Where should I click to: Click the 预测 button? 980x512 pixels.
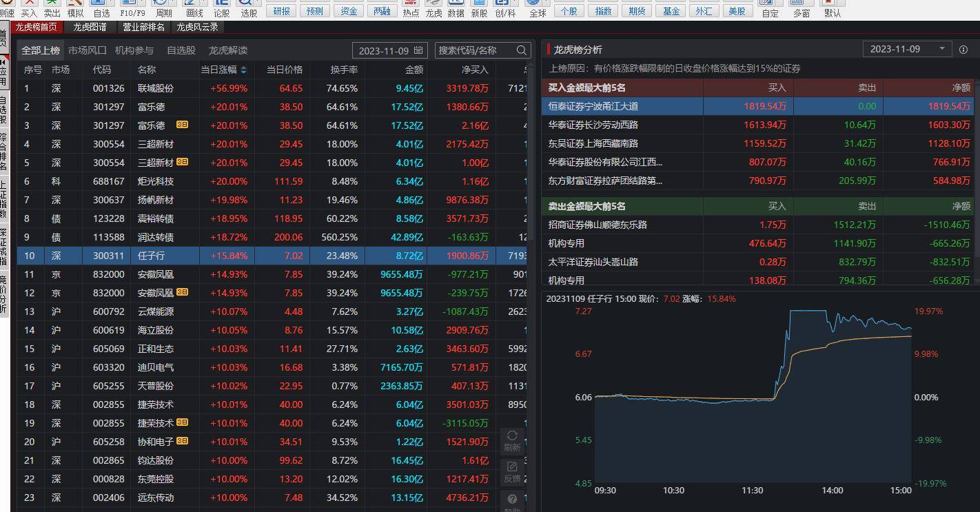coord(315,11)
